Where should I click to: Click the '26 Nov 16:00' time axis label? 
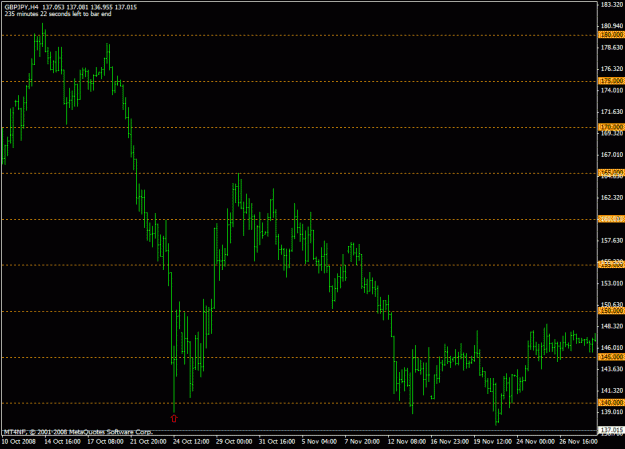tap(578, 441)
